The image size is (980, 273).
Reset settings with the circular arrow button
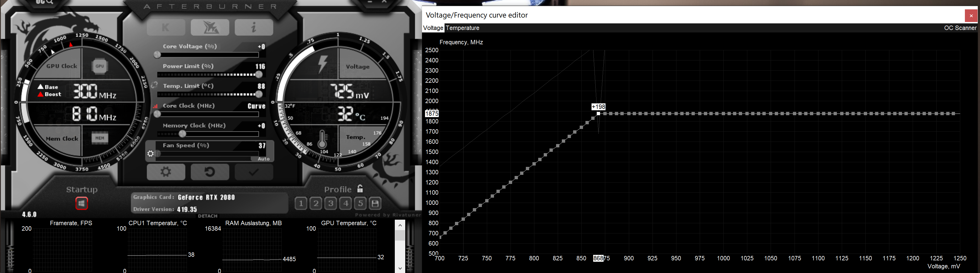[210, 172]
